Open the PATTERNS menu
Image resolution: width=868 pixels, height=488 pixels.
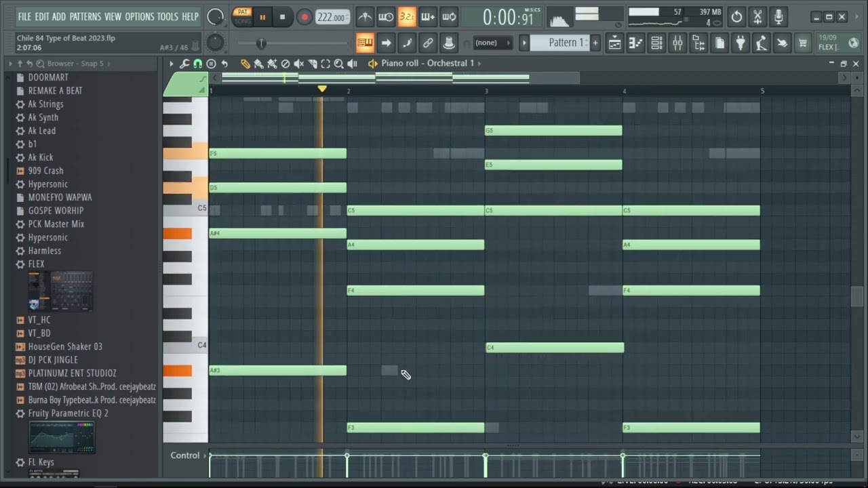click(85, 17)
